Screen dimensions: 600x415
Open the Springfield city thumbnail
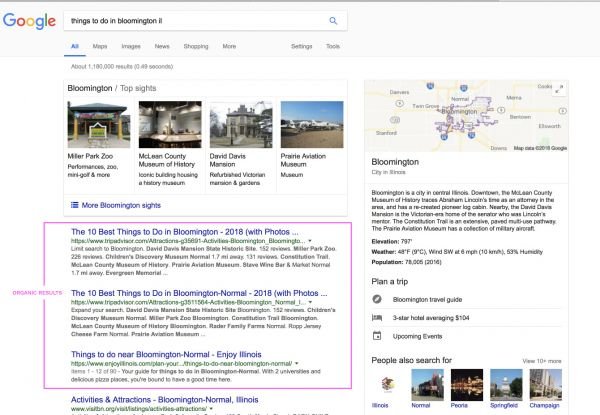[506, 385]
